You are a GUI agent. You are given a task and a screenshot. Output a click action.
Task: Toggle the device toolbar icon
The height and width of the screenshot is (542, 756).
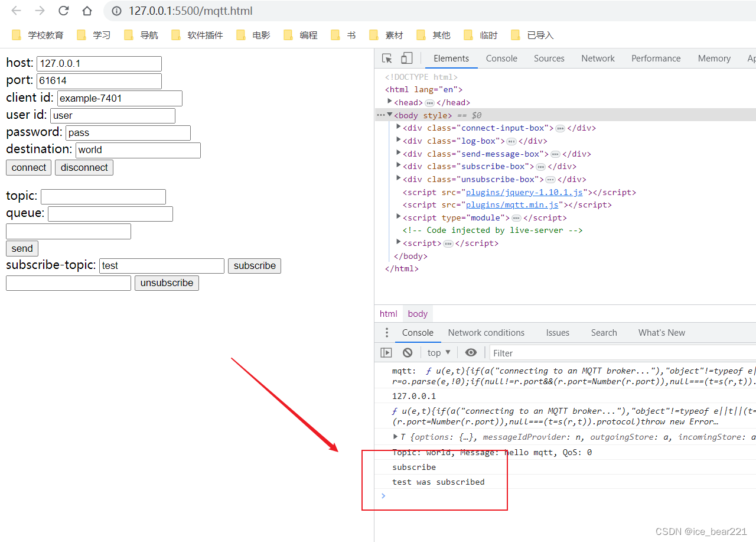(406, 58)
